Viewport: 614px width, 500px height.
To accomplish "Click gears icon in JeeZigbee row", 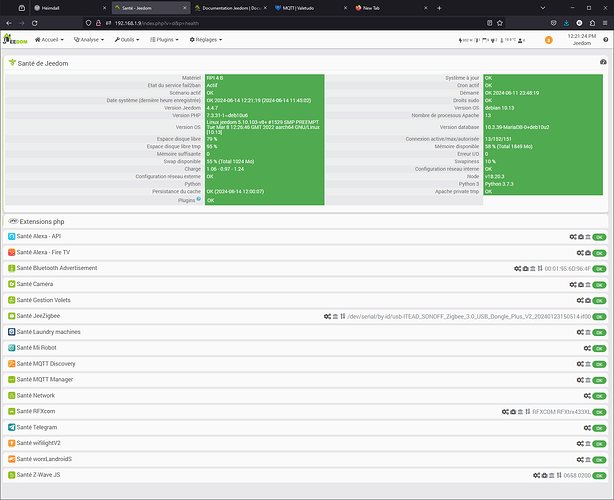I will (327, 316).
